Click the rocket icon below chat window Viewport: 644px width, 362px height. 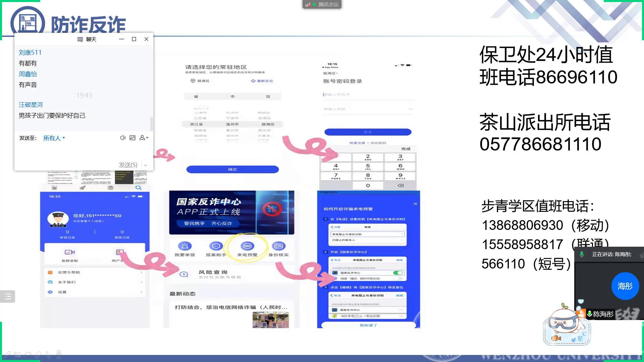click(x=83, y=188)
